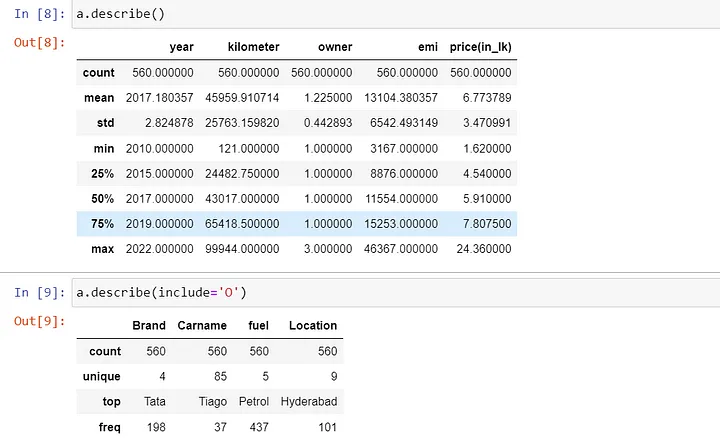Select the Out[9] prompt label

pyautogui.click(x=39, y=321)
